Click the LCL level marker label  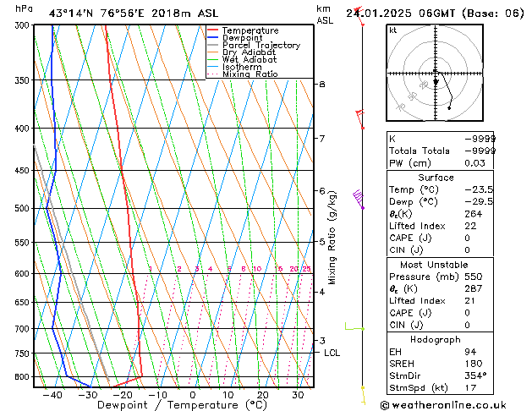coord(332,353)
